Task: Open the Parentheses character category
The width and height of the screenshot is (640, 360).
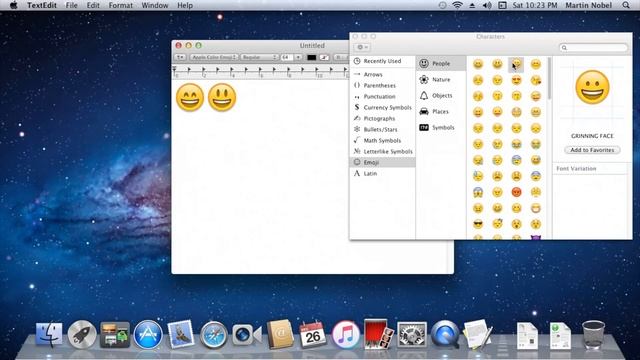Action: point(382,85)
